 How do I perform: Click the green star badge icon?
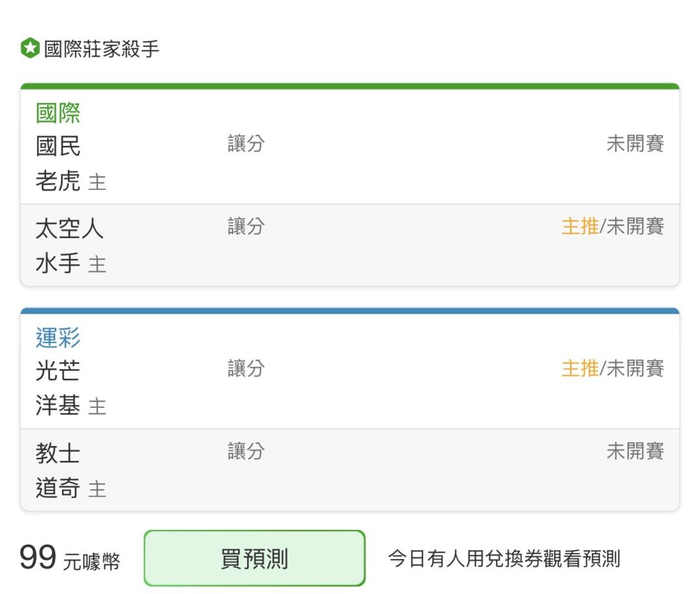(x=30, y=48)
